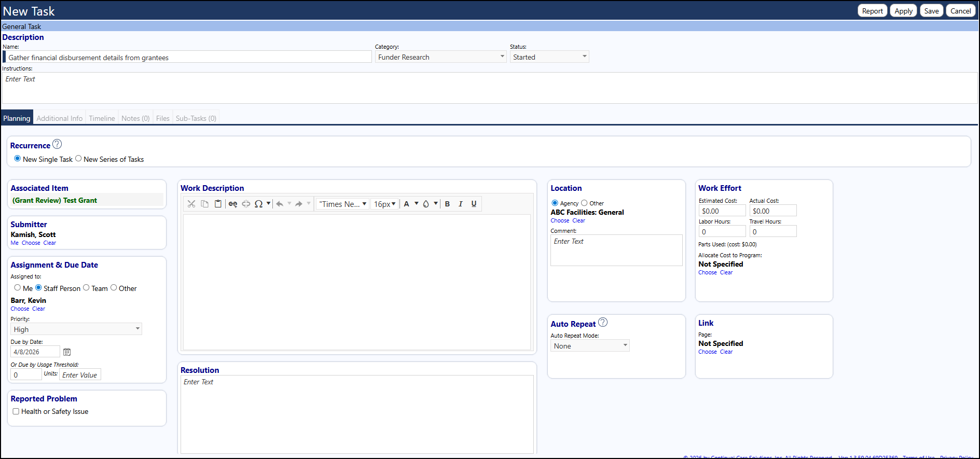Insert a special symbol with Omega icon
Viewport: 980px width, 459px height.
(x=258, y=204)
